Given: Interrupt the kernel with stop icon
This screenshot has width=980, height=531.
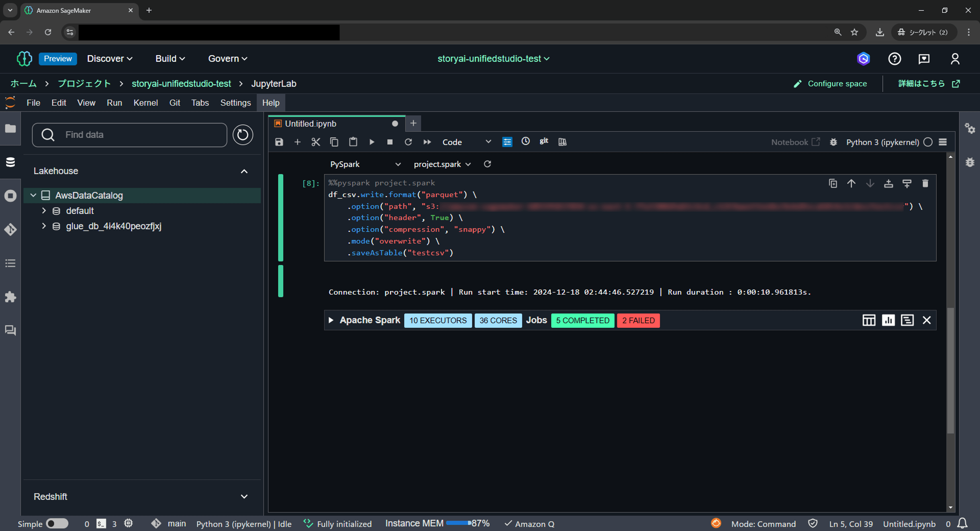Looking at the screenshot, I should click(390, 142).
